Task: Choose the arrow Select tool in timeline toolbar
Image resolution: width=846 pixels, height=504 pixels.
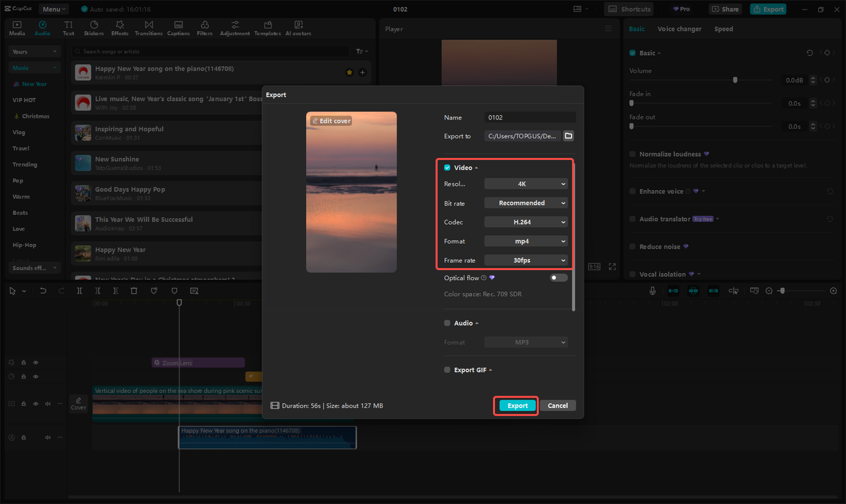Action: (13, 291)
